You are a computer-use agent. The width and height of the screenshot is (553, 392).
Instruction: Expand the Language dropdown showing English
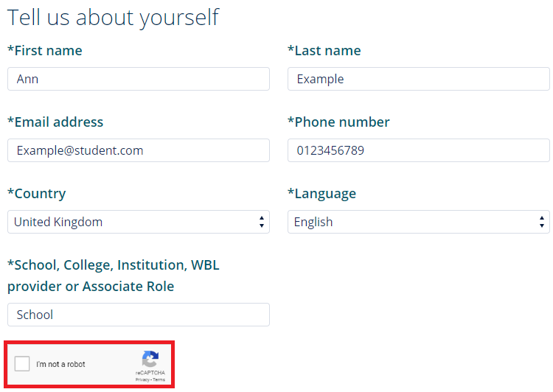(x=418, y=222)
